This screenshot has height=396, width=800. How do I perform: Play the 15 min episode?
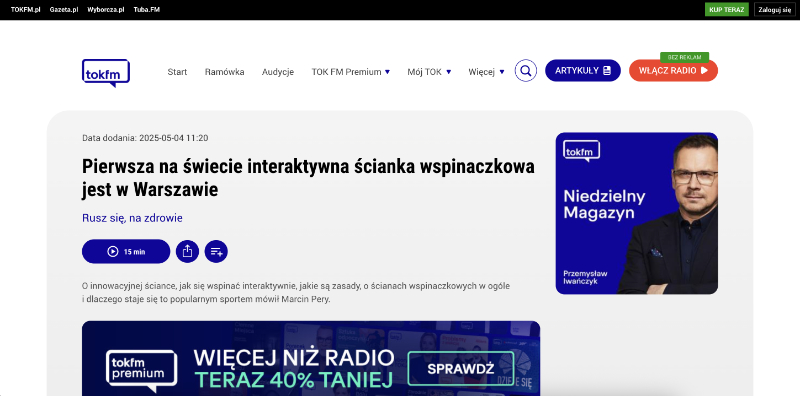126,251
